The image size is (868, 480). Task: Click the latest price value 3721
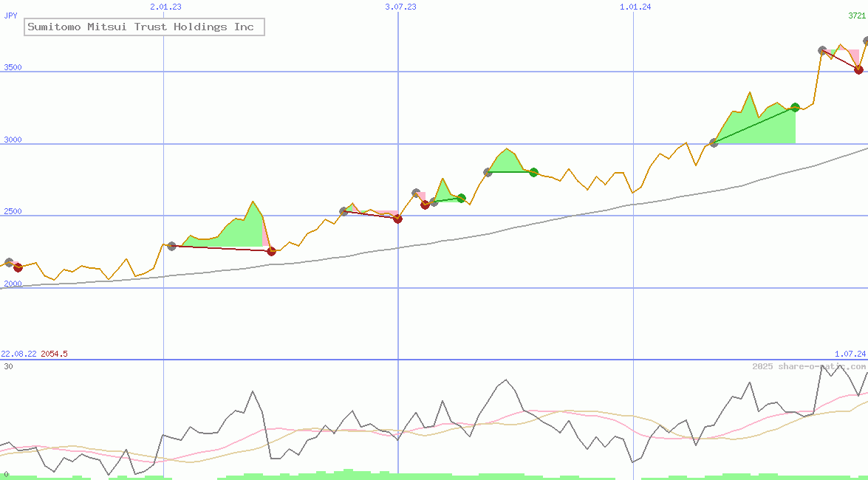pyautogui.click(x=857, y=16)
